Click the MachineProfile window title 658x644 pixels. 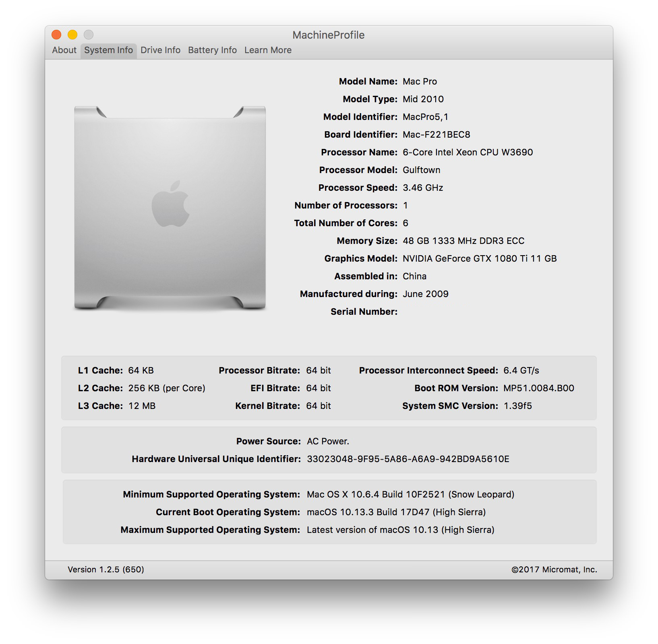point(329,35)
